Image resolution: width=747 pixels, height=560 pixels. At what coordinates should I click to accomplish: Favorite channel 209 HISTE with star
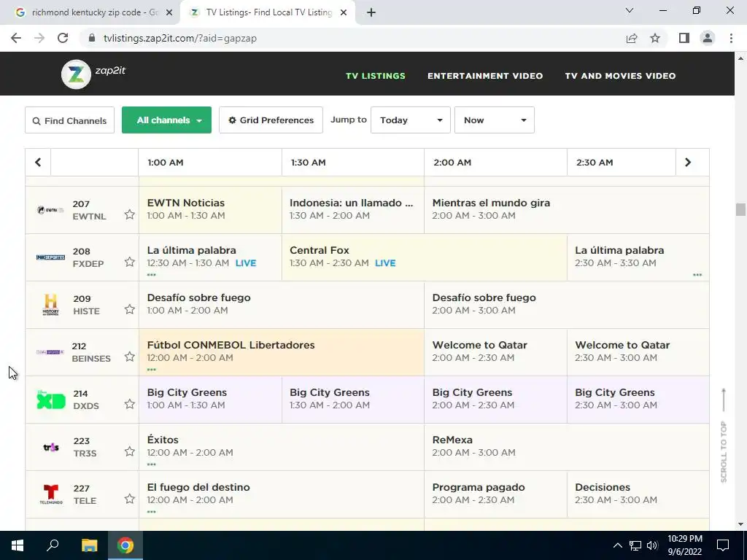tap(130, 309)
